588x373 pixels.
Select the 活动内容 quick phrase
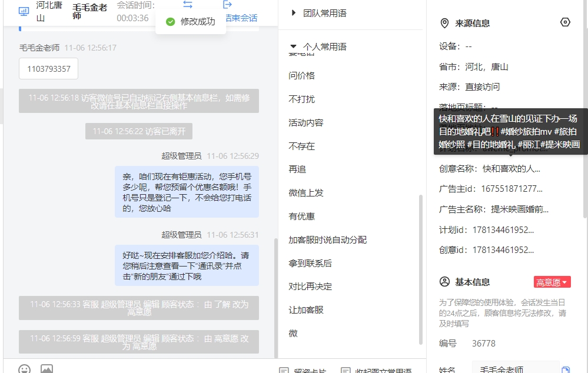coord(306,123)
